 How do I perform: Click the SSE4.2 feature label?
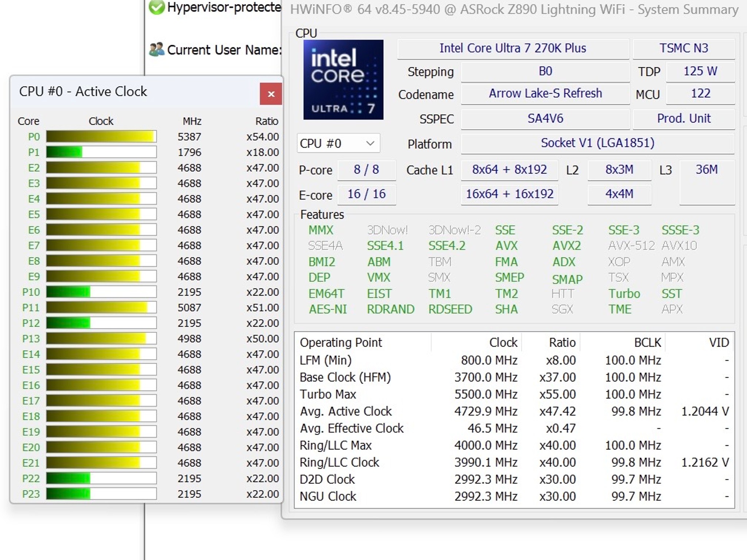447,246
